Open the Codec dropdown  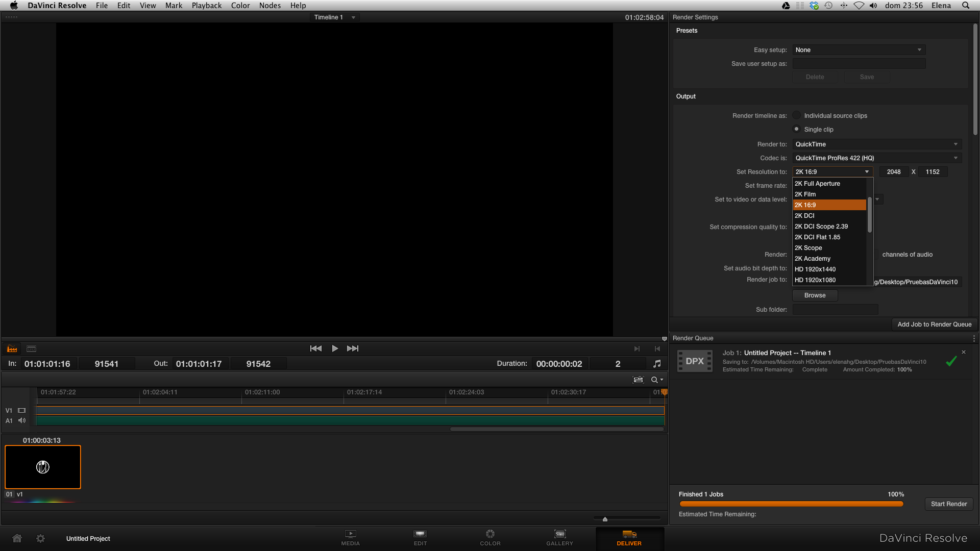(x=877, y=158)
